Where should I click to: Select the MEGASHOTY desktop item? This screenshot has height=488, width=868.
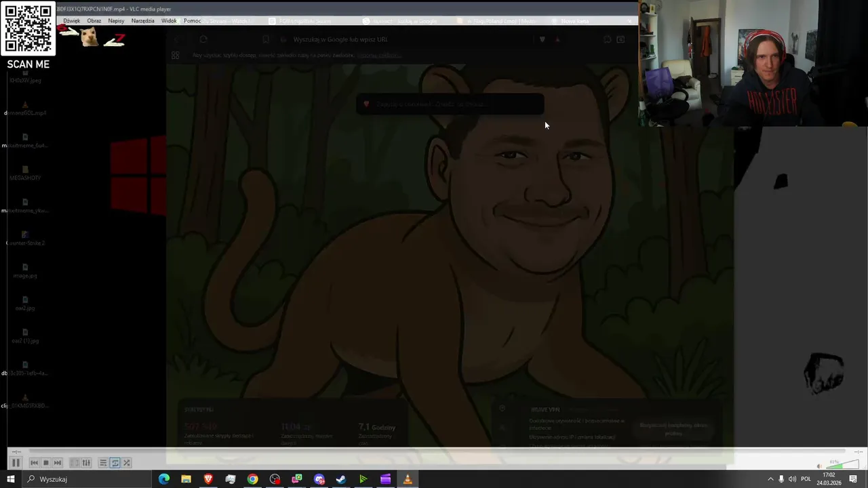pos(25,174)
